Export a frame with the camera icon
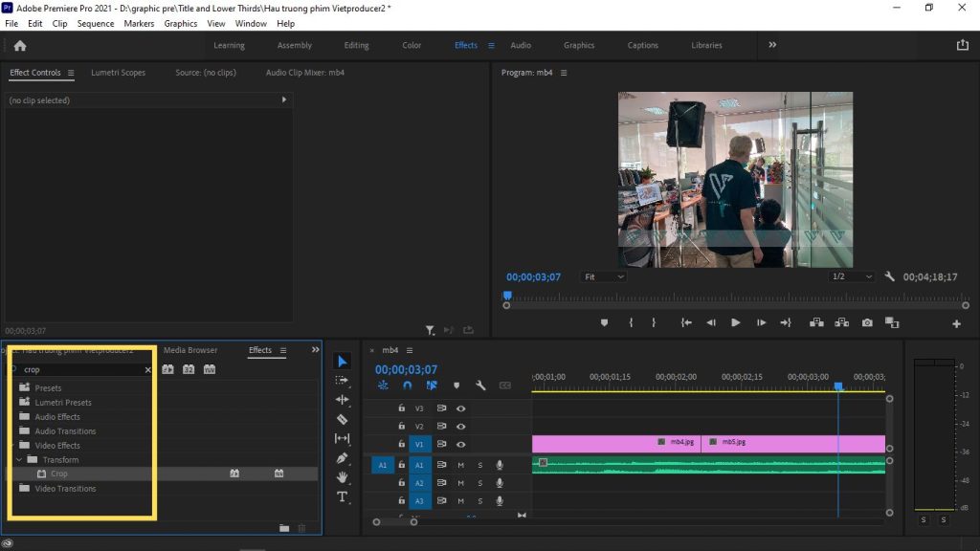The image size is (980, 551). [x=866, y=323]
